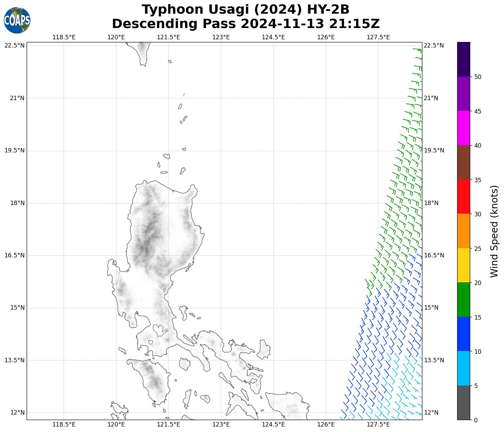Click the 50 tick label on the colorbar
Viewport: 504px width, 432px height.
pyautogui.click(x=478, y=77)
